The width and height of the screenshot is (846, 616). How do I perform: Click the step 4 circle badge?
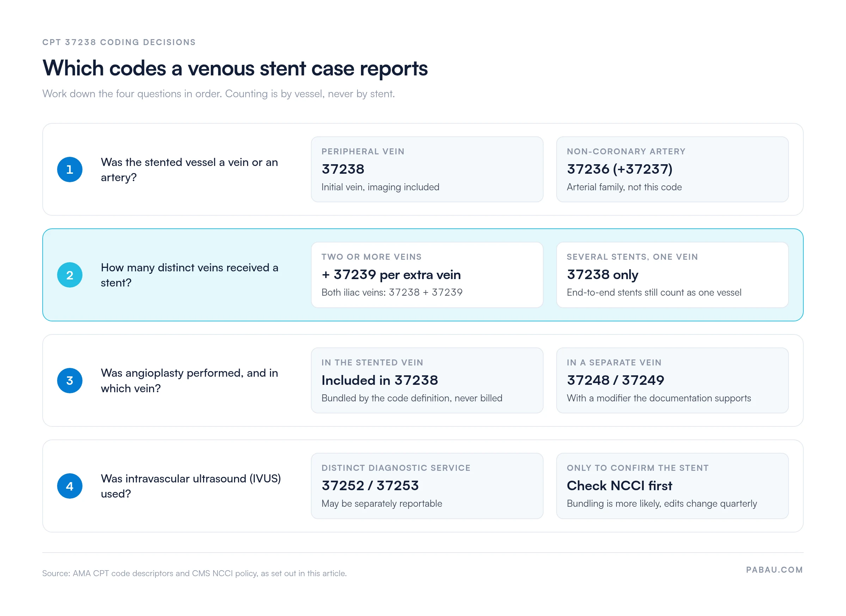[70, 486]
